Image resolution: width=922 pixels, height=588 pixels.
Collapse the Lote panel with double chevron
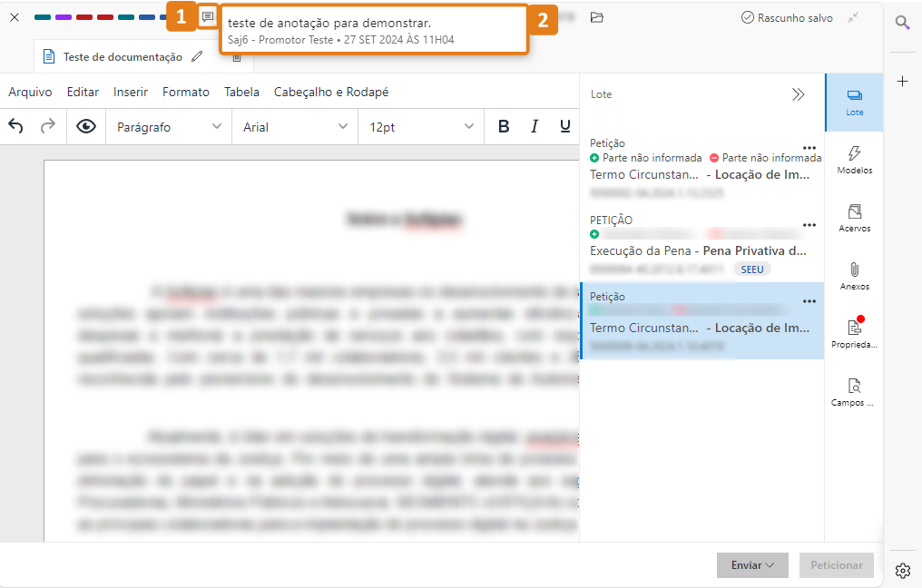pyautogui.click(x=798, y=94)
